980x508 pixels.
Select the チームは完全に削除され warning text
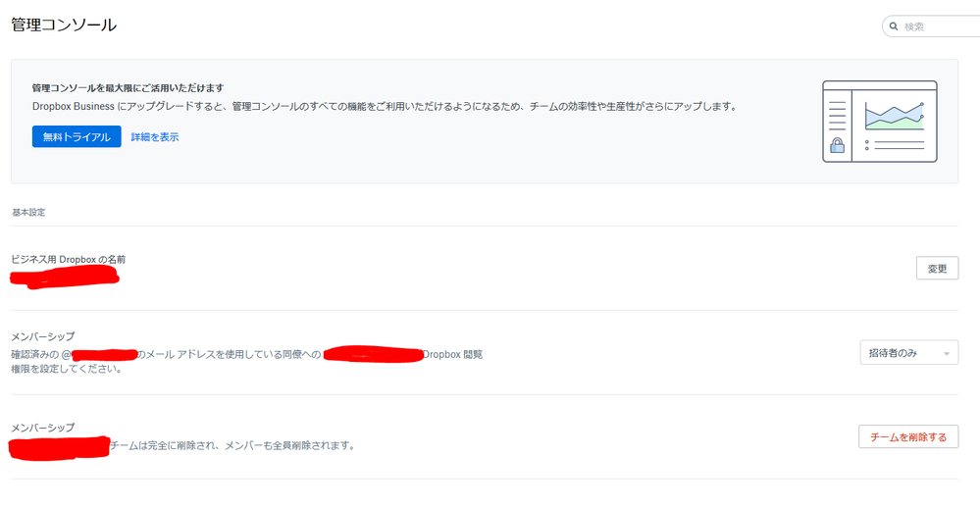pos(232,445)
